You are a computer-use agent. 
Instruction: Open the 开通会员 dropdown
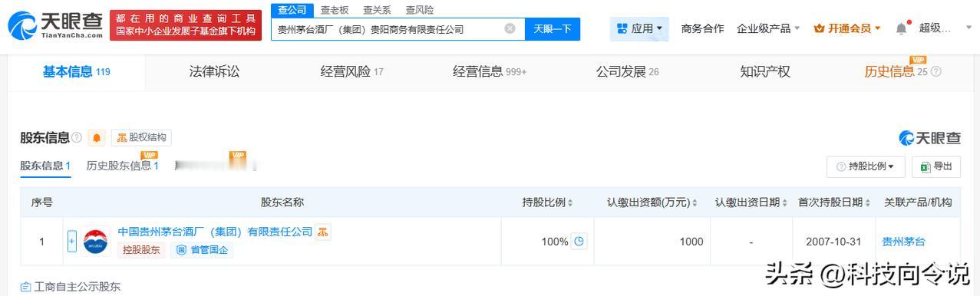847,28
